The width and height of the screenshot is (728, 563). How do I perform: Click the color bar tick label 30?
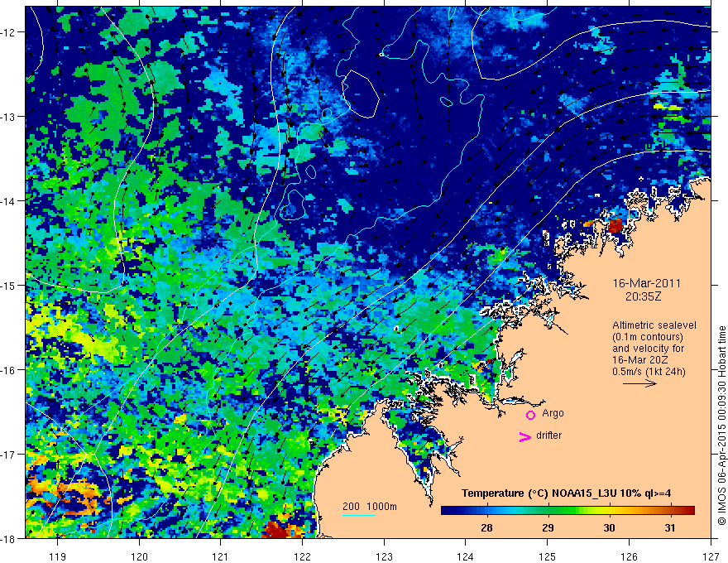tap(609, 528)
